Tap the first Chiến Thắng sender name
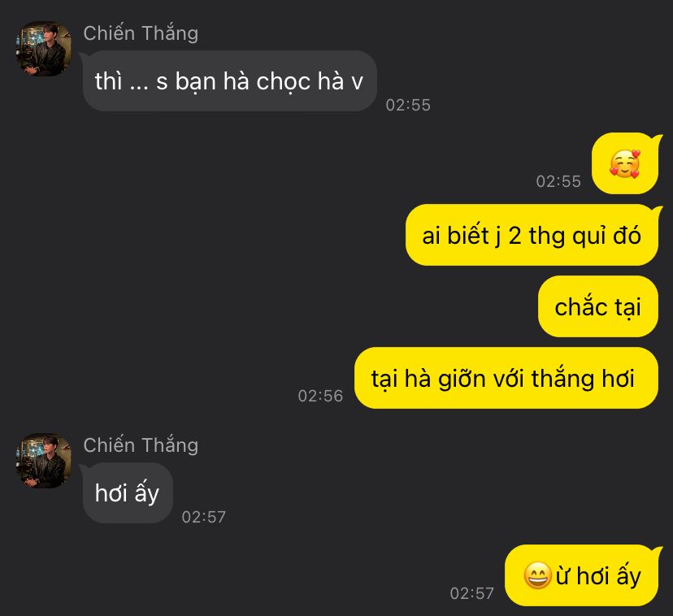Screen dimensions: 673x616 pos(141,33)
